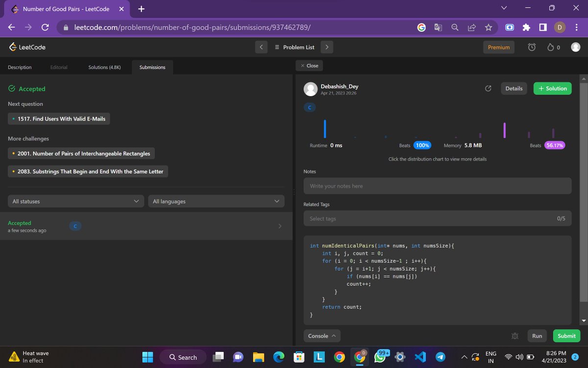Open Microsoft Edge from taskbar
The width and height of the screenshot is (588, 368).
tap(279, 357)
